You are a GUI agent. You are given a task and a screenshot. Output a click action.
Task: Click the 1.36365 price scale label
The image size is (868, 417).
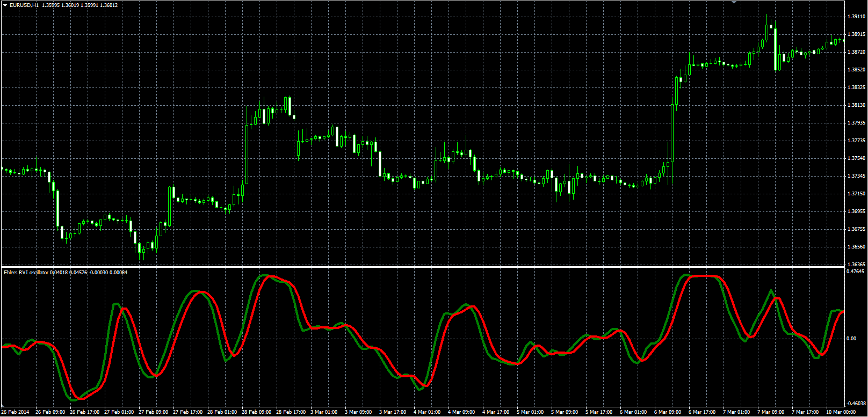(856, 265)
